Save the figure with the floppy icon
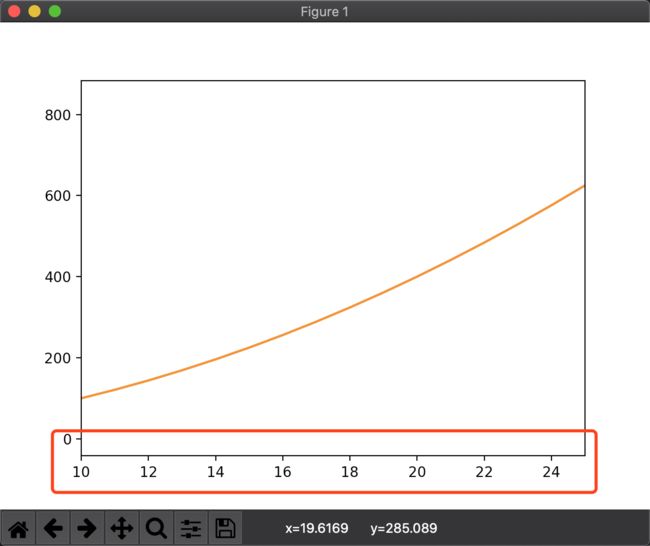 tap(225, 528)
